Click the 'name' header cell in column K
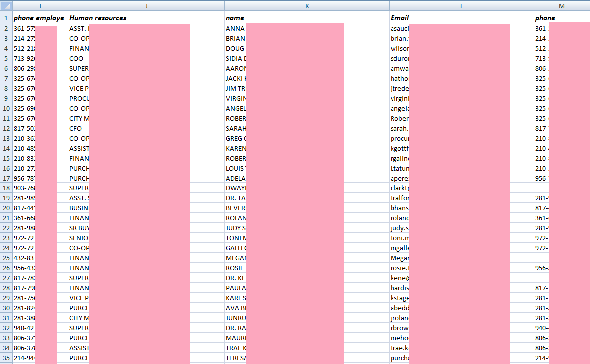 [x=235, y=18]
